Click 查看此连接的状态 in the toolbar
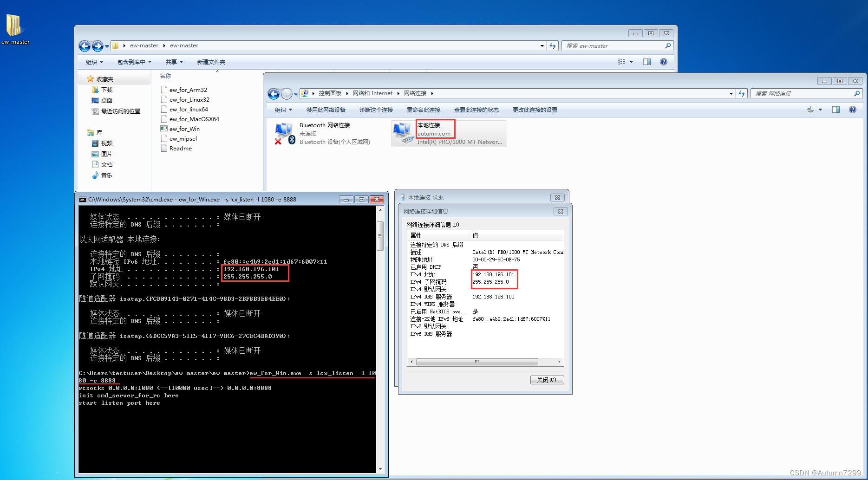This screenshot has height=480, width=868. (x=476, y=110)
